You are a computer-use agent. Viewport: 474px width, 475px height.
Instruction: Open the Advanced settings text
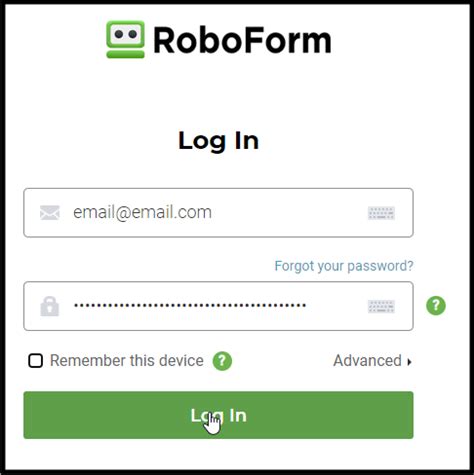pyautogui.click(x=367, y=361)
